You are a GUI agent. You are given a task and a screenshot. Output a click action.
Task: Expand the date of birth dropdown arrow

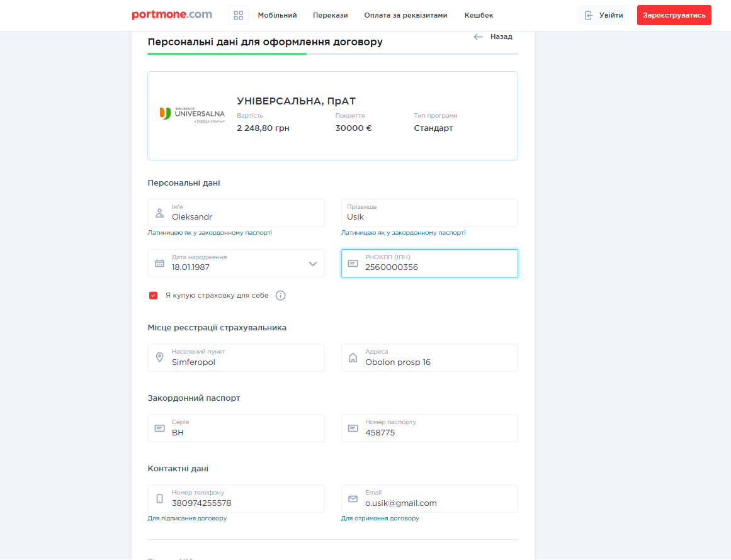click(x=313, y=264)
